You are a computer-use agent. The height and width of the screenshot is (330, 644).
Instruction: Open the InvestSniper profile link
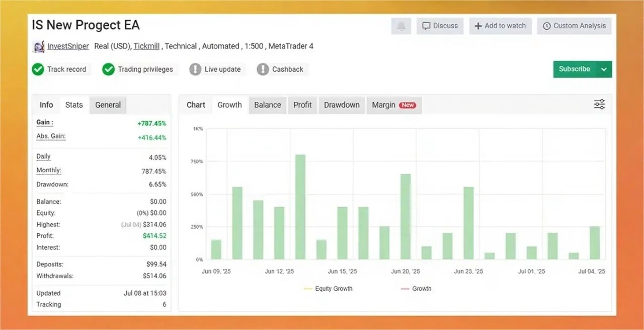68,46
